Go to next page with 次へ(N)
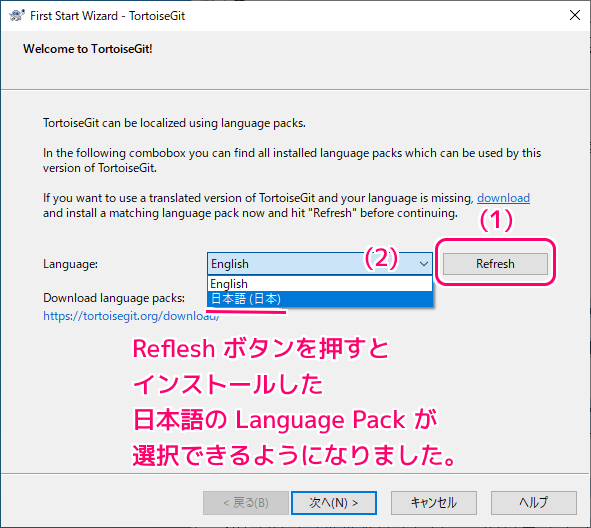591x528 pixels. [334, 503]
